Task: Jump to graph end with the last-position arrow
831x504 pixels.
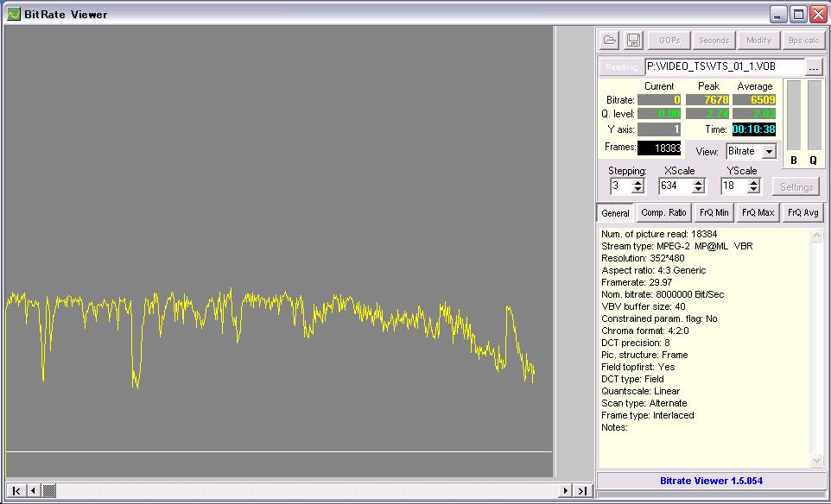Action: coord(582,491)
